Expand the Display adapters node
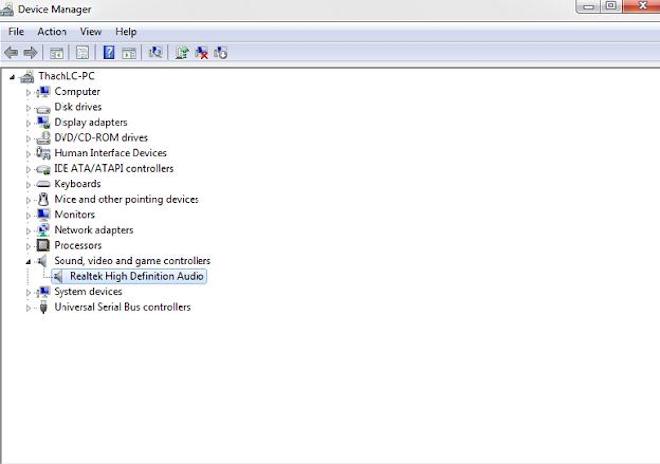 tap(28, 123)
